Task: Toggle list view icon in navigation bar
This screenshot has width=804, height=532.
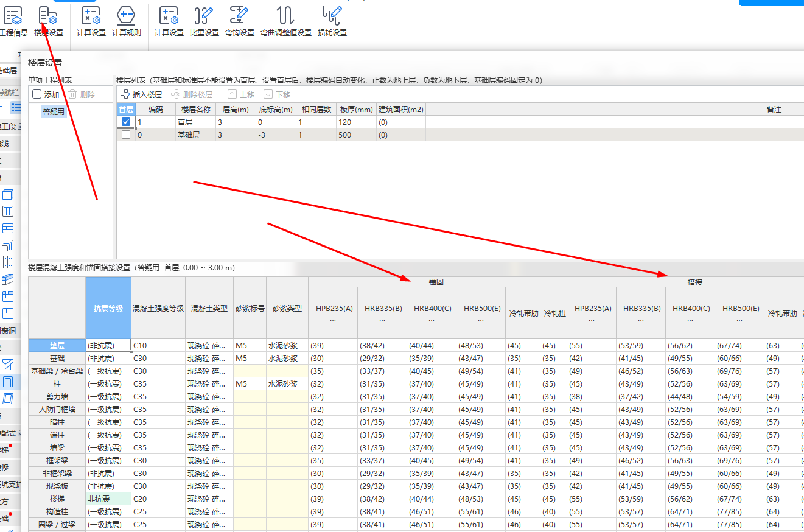Action: 16,107
